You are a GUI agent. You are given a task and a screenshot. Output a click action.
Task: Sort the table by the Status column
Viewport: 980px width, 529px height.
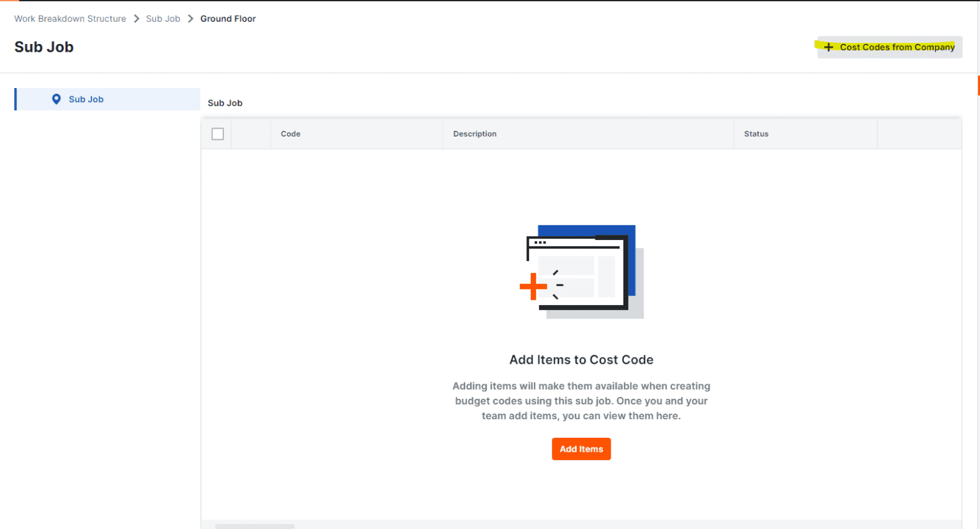click(x=756, y=133)
